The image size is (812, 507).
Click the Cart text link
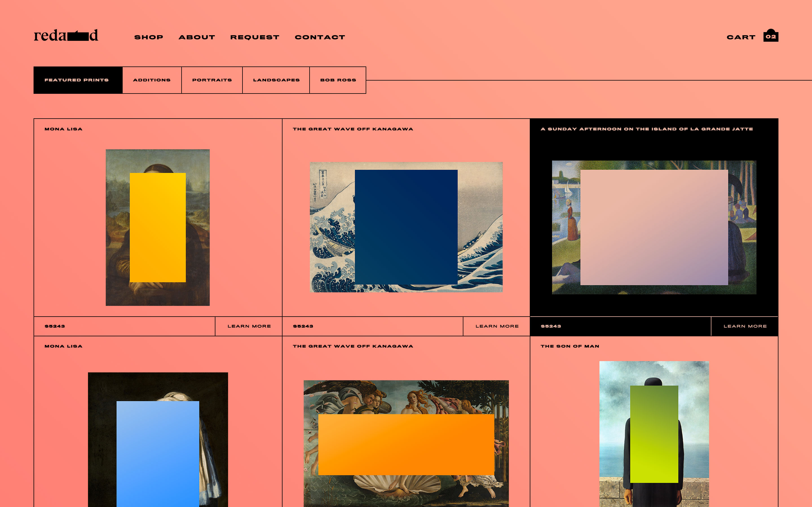click(741, 37)
